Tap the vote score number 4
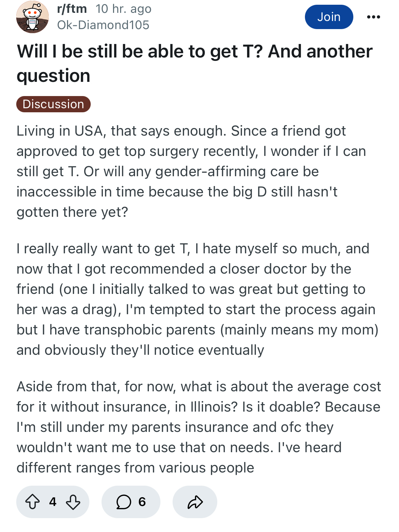 [x=53, y=502]
